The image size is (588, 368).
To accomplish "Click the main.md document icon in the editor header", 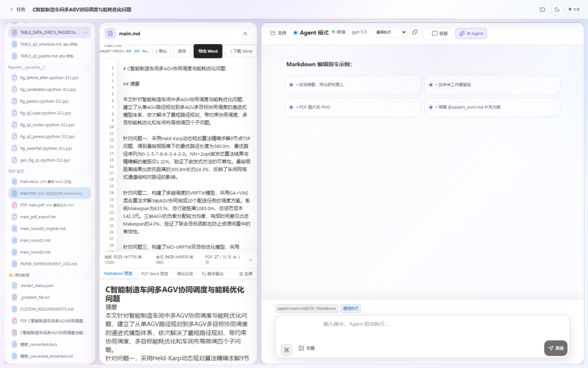I will pos(110,33).
